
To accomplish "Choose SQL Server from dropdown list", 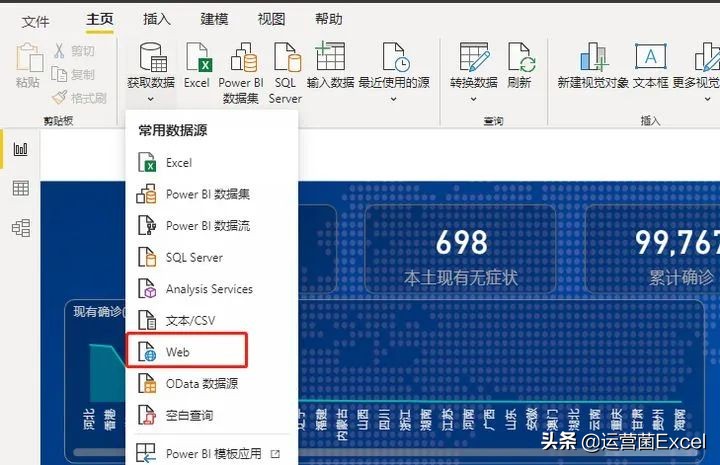I will [x=211, y=258].
